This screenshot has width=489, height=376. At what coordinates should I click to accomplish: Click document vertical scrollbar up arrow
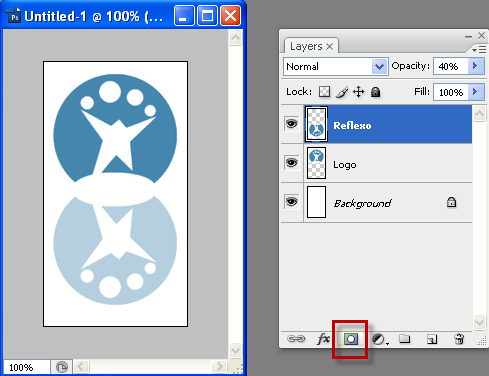(x=235, y=38)
